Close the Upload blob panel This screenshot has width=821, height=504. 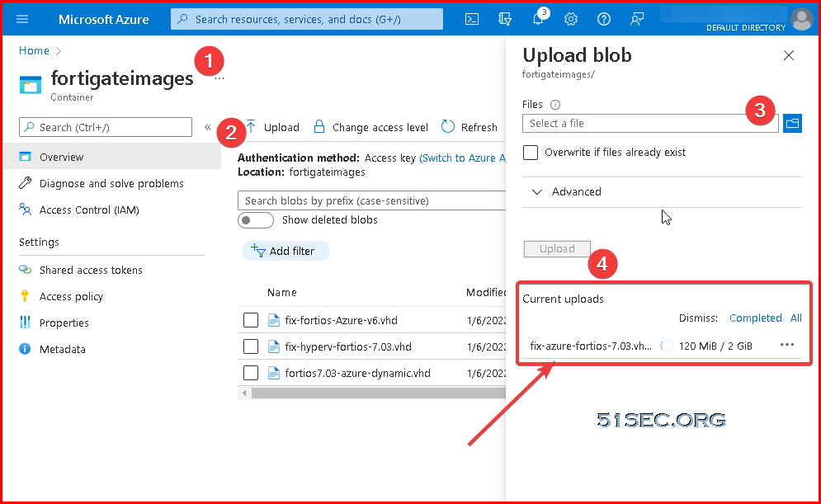[789, 55]
